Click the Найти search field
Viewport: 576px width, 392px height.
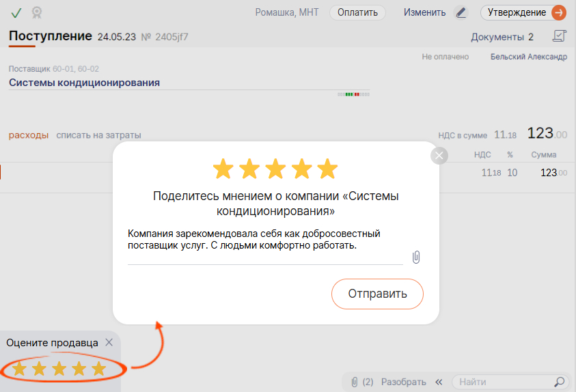point(502,382)
